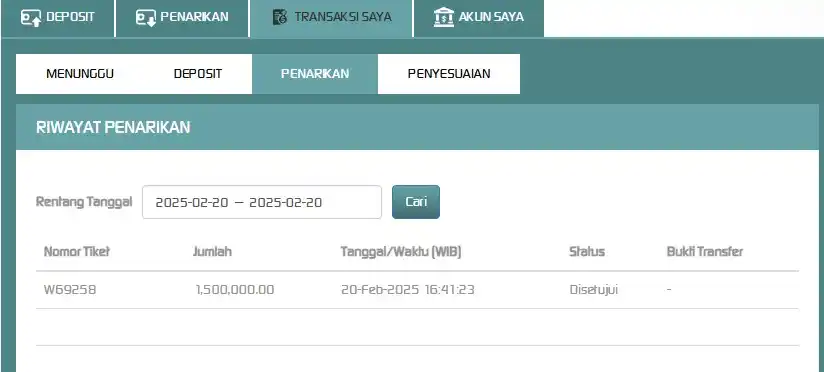This screenshot has width=824, height=372.
Task: Click the Transaksi Saya document icon
Action: click(280, 17)
